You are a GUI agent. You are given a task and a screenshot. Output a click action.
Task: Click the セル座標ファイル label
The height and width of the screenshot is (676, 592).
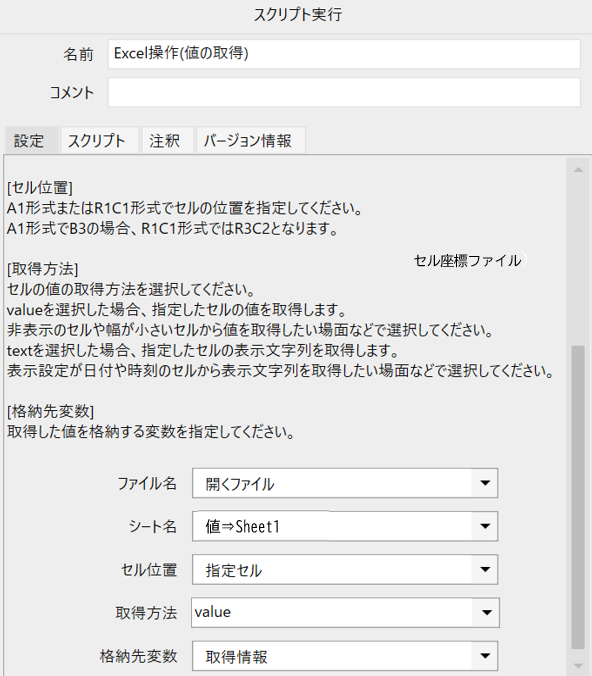(467, 260)
